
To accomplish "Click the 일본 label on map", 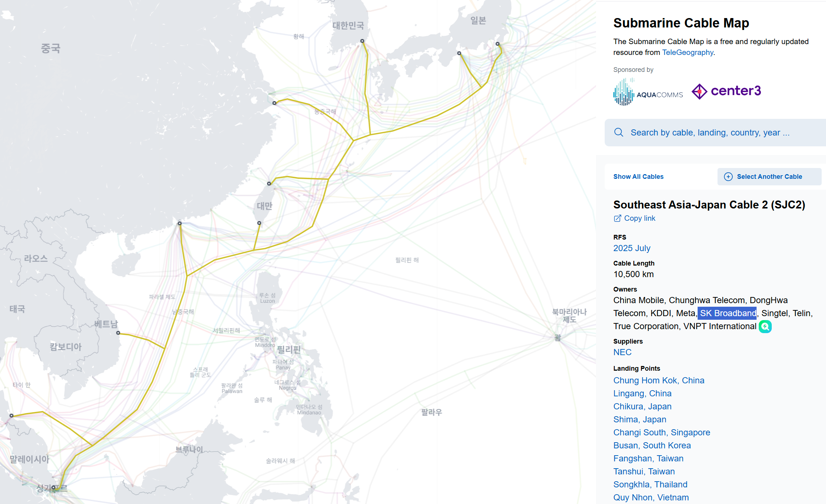I will point(478,20).
